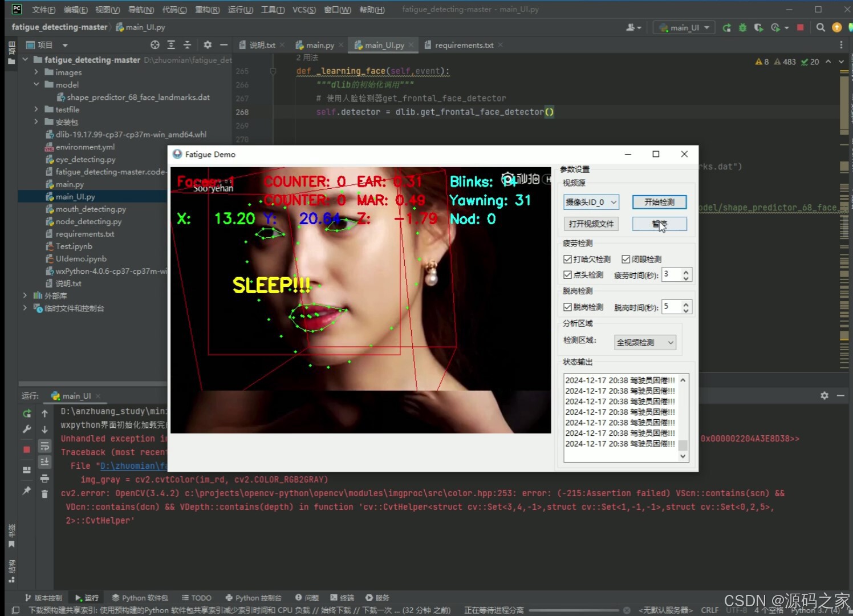
Task: Collapse all items in project panel
Action: coord(187,44)
